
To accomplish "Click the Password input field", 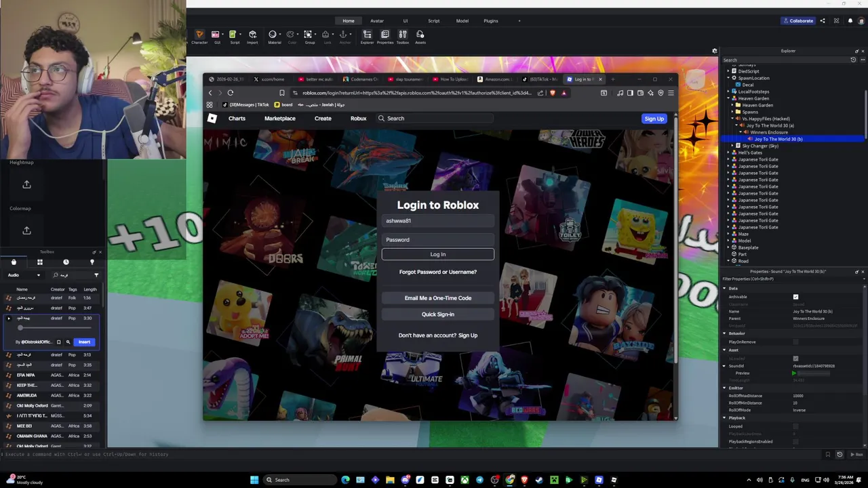I will pyautogui.click(x=438, y=239).
